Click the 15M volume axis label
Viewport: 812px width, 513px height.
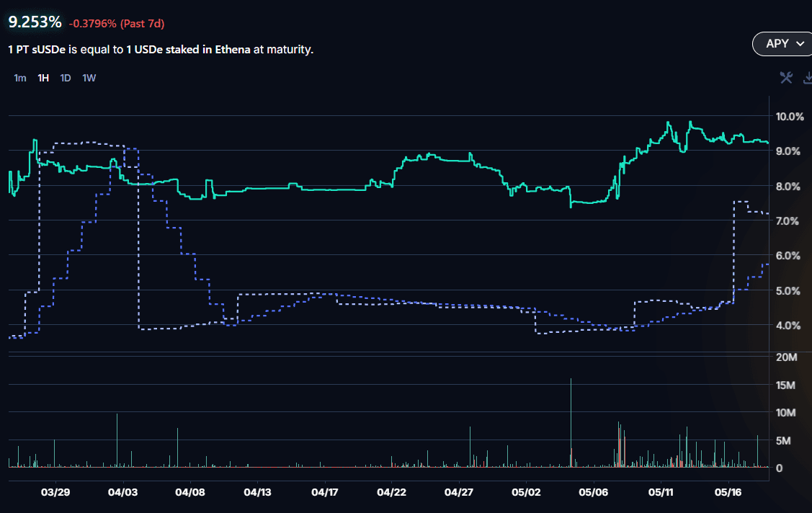pyautogui.click(x=785, y=385)
